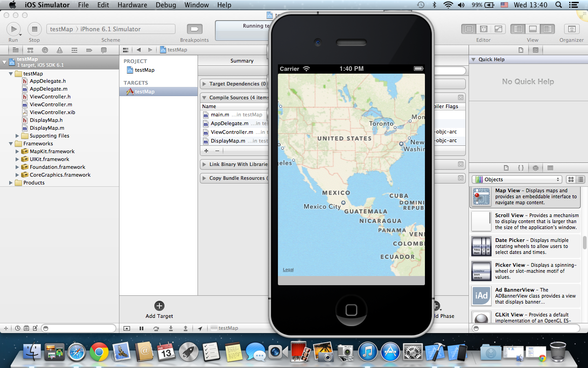Hide the debug area toggle icon
Screen dimensions: 588x368
127,328
